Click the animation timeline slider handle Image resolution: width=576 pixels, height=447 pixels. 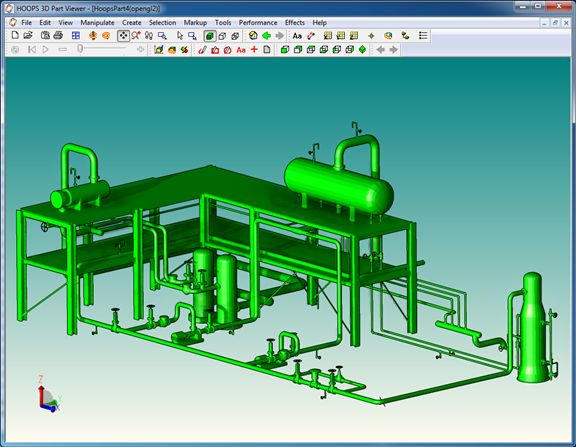pyautogui.click(x=80, y=49)
